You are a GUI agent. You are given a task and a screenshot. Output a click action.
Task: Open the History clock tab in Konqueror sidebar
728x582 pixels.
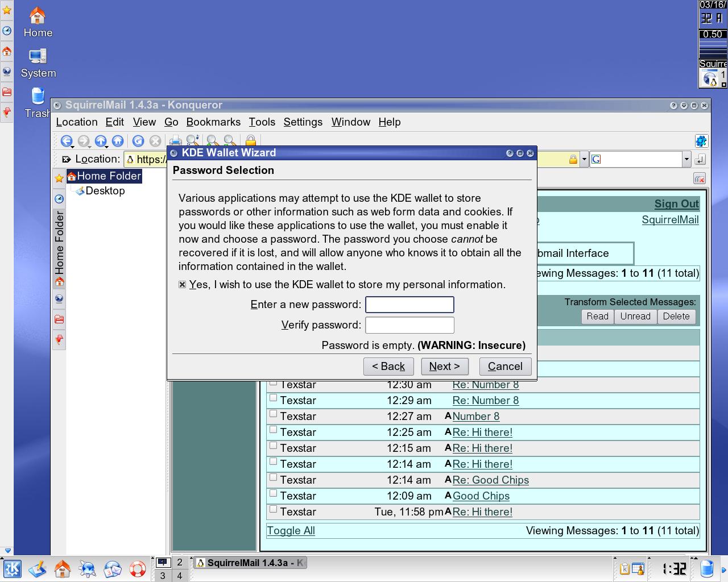(x=59, y=199)
